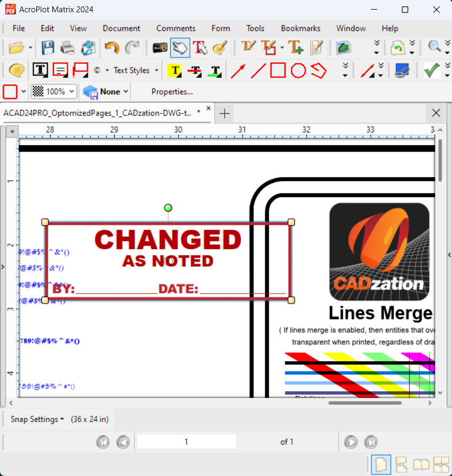Viewport: 452px width, 476px height.
Task: Open a new tab with plus button
Action: (225, 113)
